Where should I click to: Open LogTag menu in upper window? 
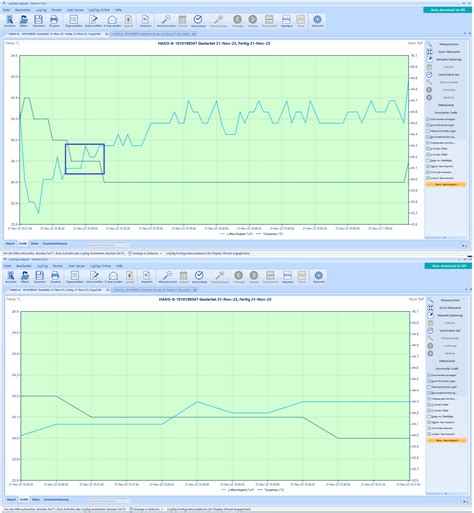click(41, 10)
